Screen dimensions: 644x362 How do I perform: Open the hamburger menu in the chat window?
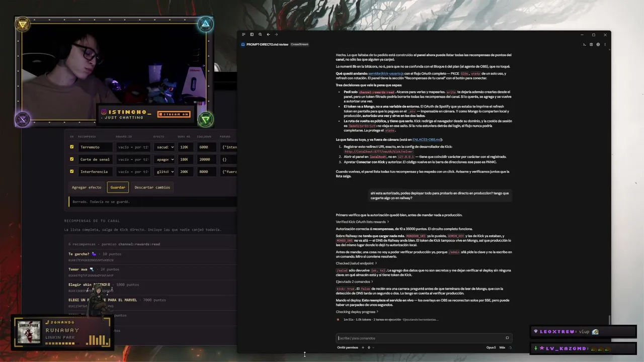point(244,35)
